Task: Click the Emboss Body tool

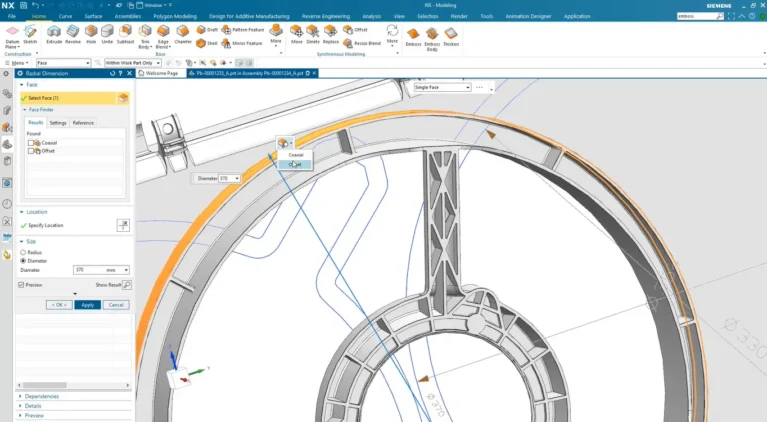Action: pos(432,39)
